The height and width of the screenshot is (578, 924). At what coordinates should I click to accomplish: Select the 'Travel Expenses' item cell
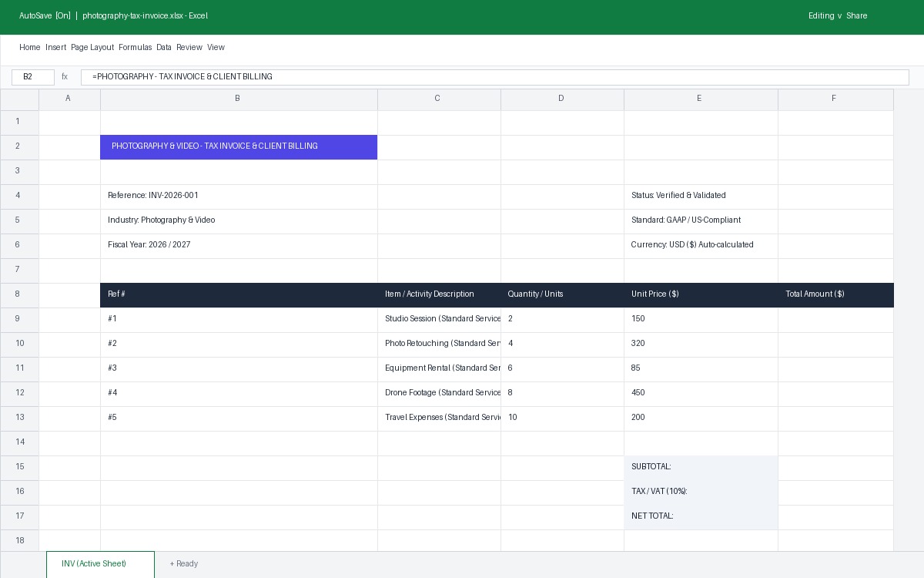click(439, 418)
